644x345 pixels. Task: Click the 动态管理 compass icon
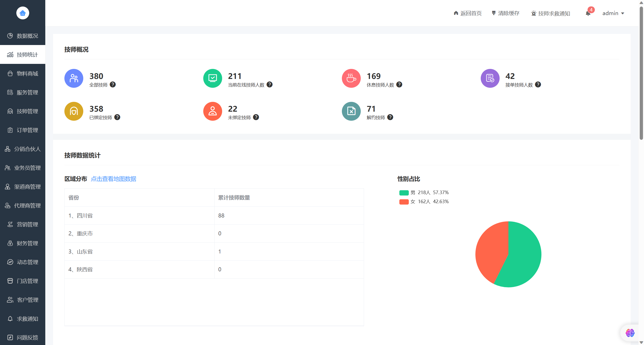pyautogui.click(x=10, y=262)
